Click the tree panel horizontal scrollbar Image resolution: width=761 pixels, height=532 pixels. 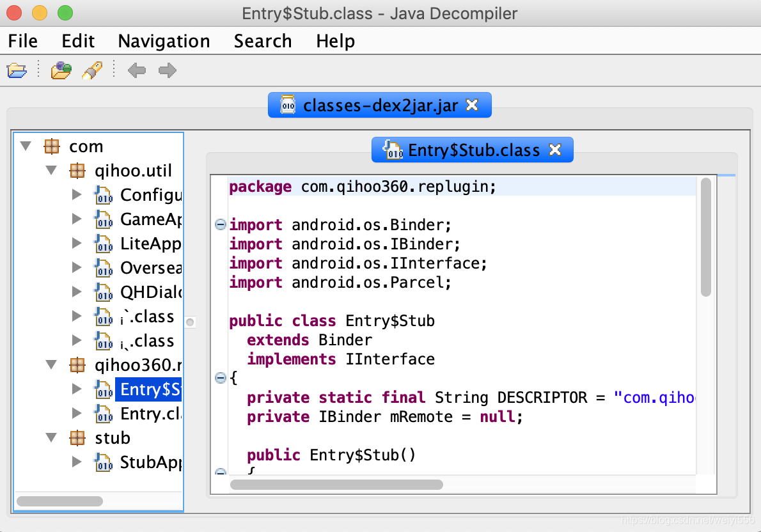(59, 501)
